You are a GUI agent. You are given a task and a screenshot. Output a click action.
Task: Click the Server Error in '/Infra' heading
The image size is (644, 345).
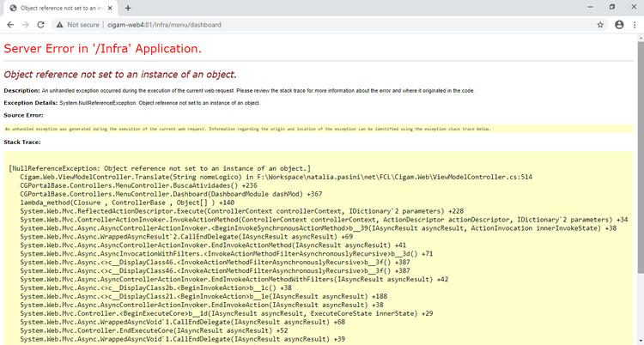click(x=103, y=48)
